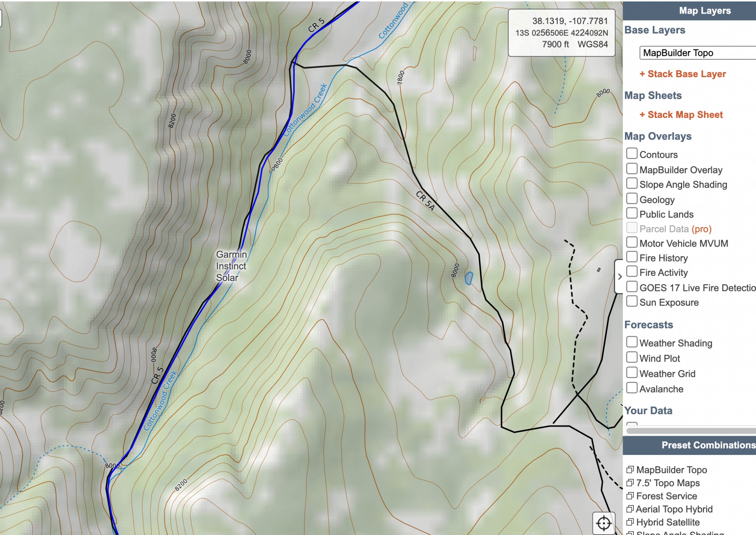Toggle the Slope Angle Shading checkbox
Screen dimensions: 756x535
click(x=632, y=184)
